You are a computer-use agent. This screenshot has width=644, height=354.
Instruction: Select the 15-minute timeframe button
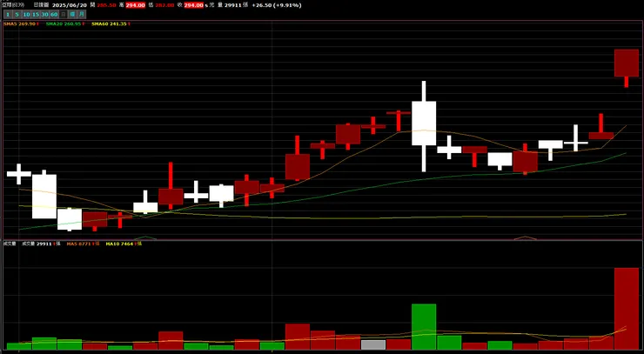pyautogui.click(x=36, y=15)
